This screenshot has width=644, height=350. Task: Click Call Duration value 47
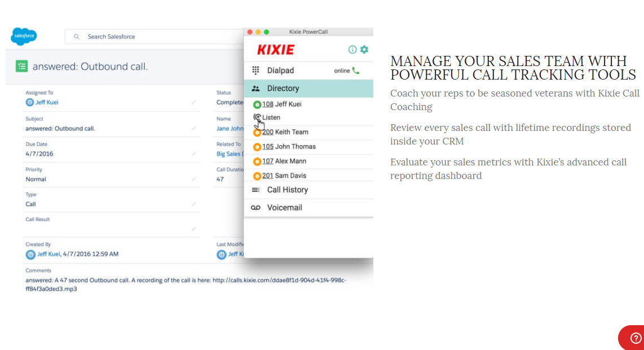pyautogui.click(x=220, y=180)
